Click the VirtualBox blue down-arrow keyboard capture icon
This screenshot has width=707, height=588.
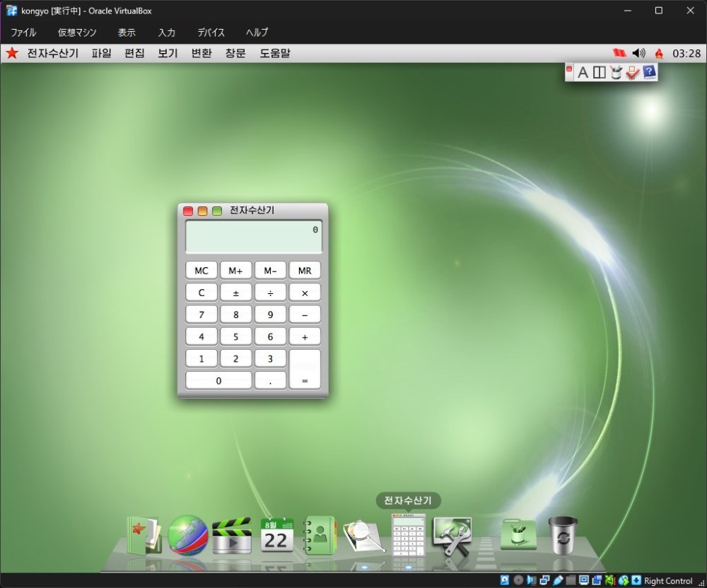click(x=636, y=580)
